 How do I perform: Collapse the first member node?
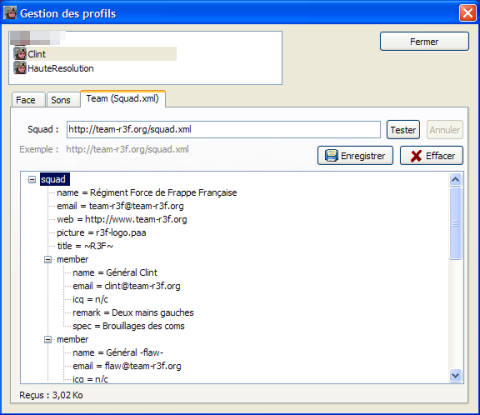pos(48,259)
